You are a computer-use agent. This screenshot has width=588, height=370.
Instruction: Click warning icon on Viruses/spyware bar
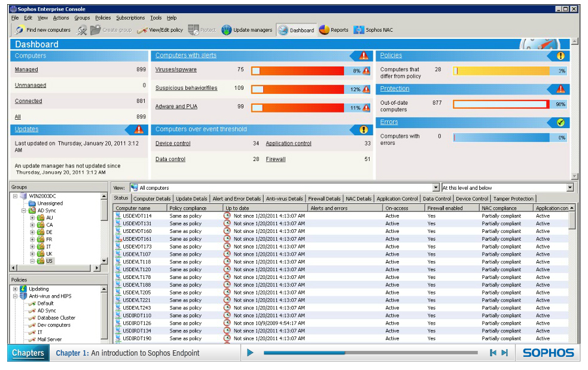[366, 71]
